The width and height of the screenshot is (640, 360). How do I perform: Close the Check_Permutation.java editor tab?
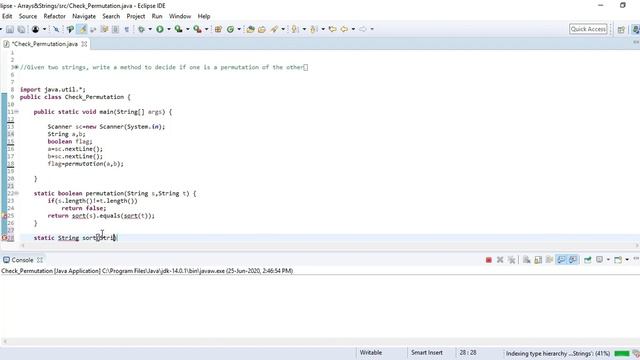pyautogui.click(x=84, y=44)
